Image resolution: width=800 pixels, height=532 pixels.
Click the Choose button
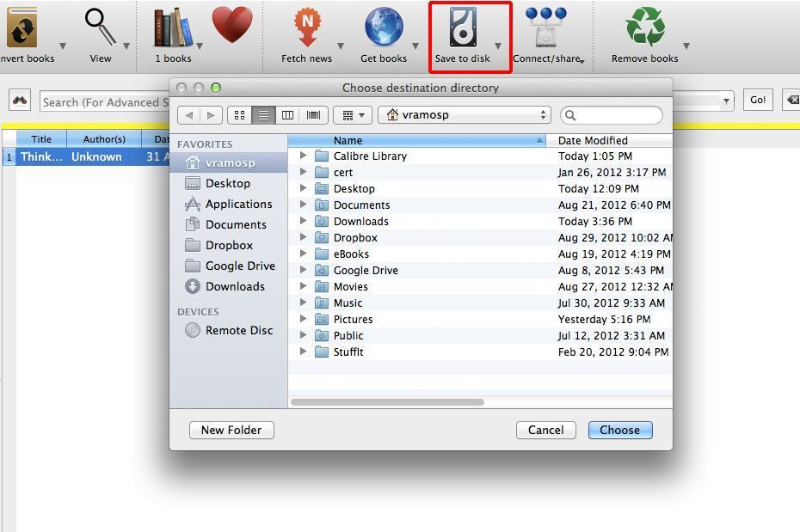click(x=619, y=430)
